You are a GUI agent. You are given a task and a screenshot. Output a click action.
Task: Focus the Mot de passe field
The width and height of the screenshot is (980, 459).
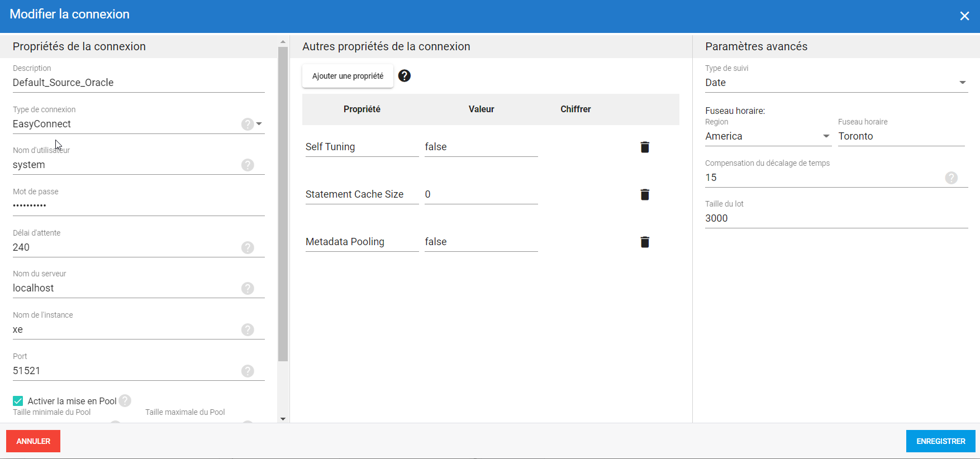[139, 206]
